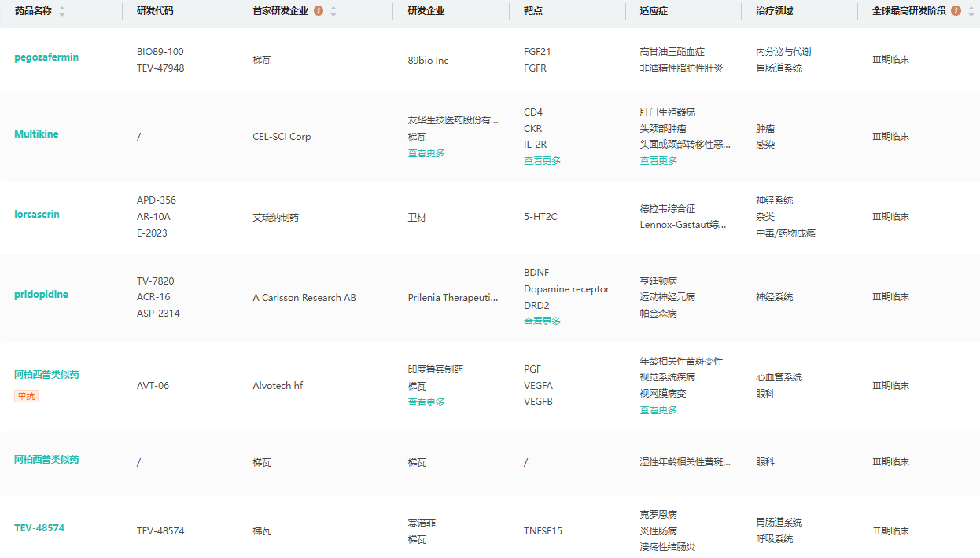Open info icon beside 首家研发企业 header

(319, 11)
